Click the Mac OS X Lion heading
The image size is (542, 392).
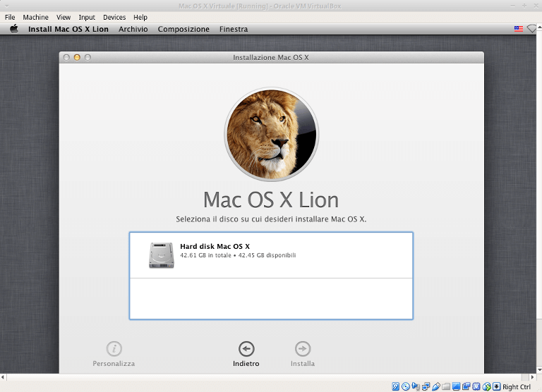coord(271,200)
